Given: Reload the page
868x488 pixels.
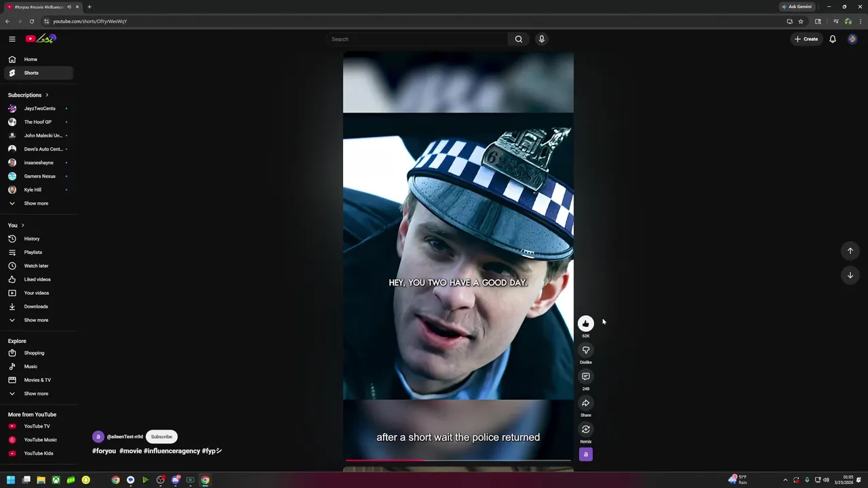Looking at the screenshot, I should 31,21.
